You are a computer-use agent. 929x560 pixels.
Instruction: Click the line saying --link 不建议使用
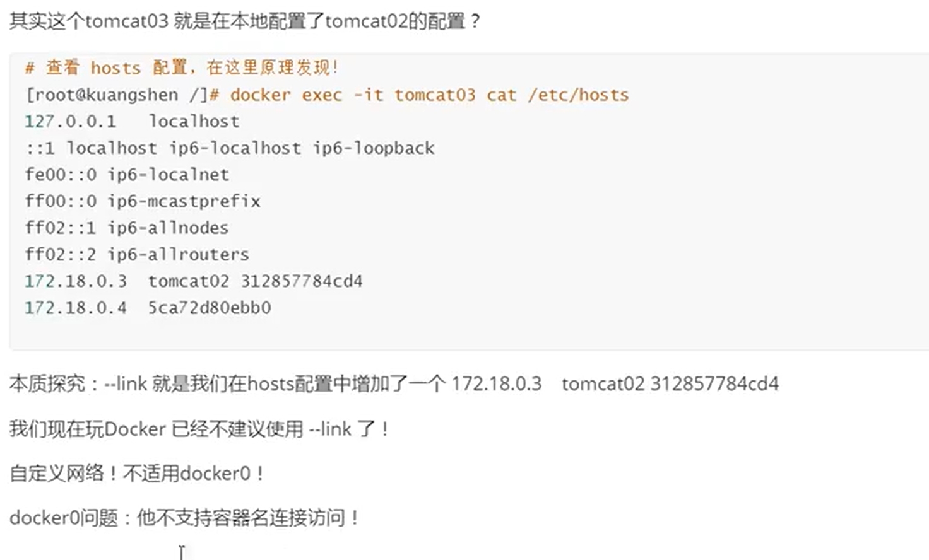coord(199,429)
